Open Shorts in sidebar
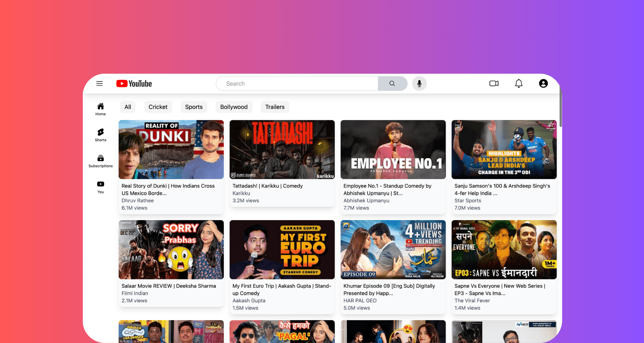 (x=101, y=135)
